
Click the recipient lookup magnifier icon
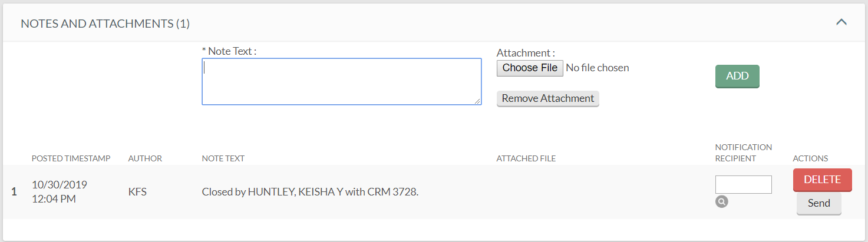click(x=721, y=201)
